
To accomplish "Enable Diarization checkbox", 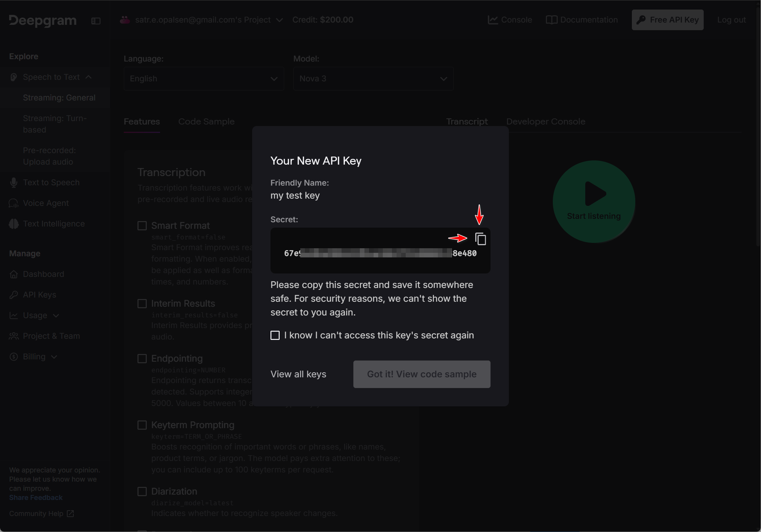I will [x=142, y=492].
